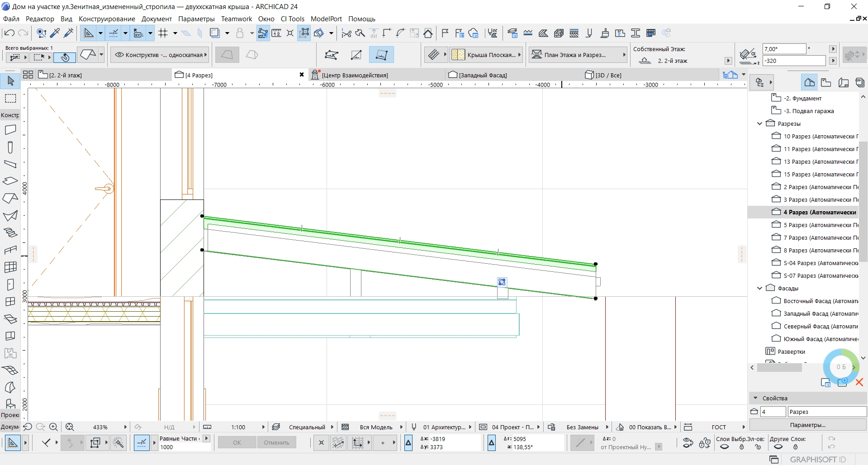The width and height of the screenshot is (868, 465).
Task: Collapse the Фасады tree folder
Action: point(760,288)
